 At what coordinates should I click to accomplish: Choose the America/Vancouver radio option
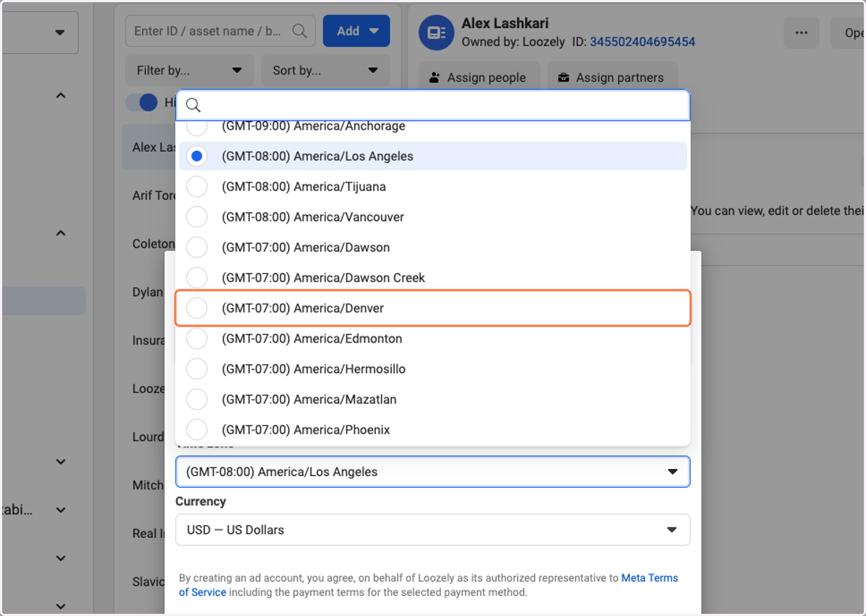click(x=197, y=217)
